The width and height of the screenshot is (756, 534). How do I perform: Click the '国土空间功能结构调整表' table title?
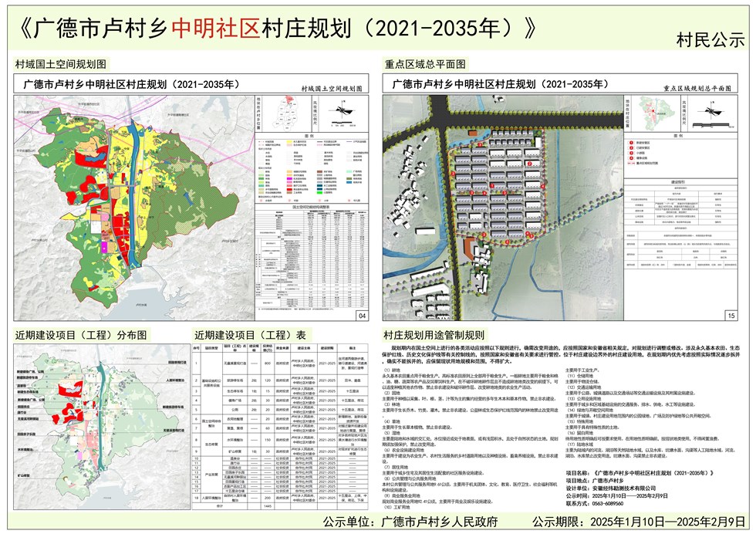pyautogui.click(x=312, y=206)
